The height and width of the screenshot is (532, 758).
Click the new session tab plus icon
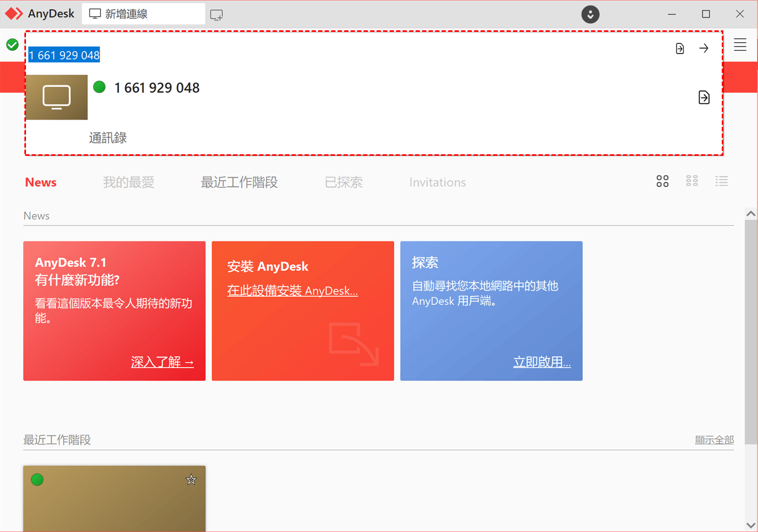217,15
